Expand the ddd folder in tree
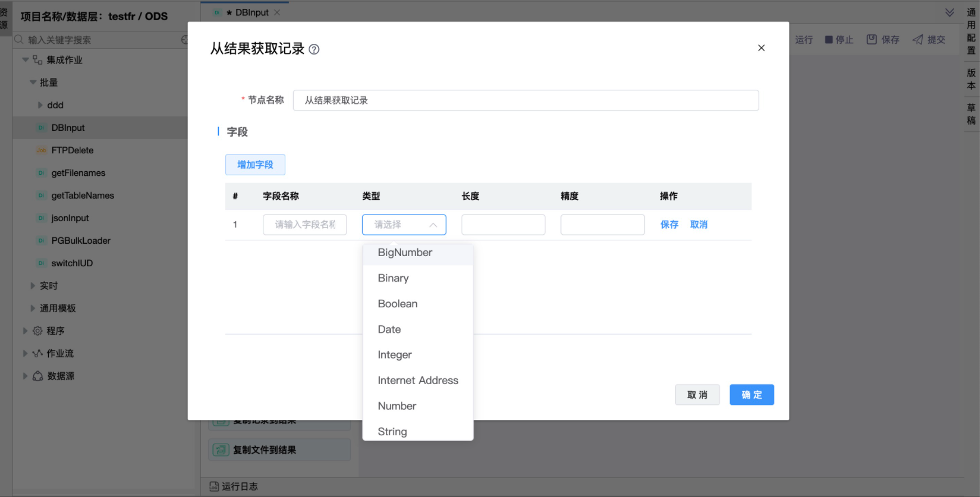Image resolution: width=980 pixels, height=497 pixels. tap(40, 105)
